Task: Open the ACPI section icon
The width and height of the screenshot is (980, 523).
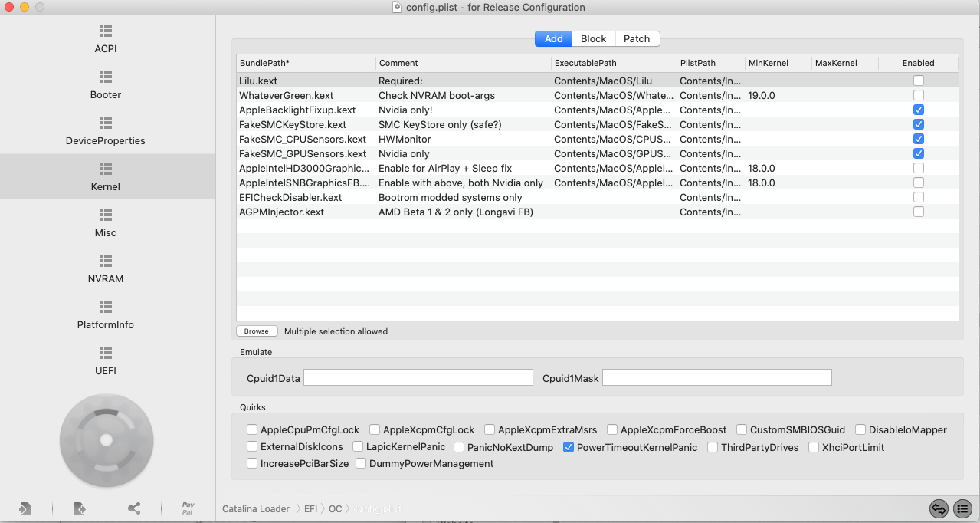Action: 106,31
